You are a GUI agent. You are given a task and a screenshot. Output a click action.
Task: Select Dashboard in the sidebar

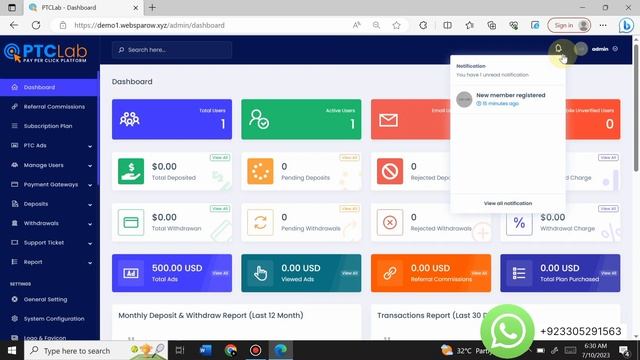point(49,87)
